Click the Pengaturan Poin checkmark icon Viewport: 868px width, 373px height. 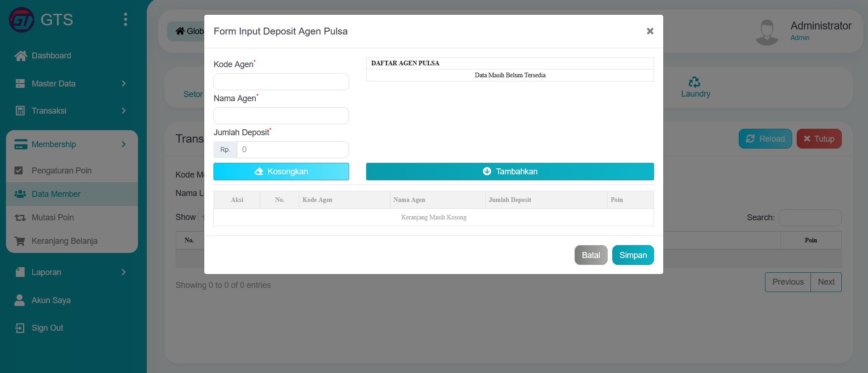(x=19, y=171)
